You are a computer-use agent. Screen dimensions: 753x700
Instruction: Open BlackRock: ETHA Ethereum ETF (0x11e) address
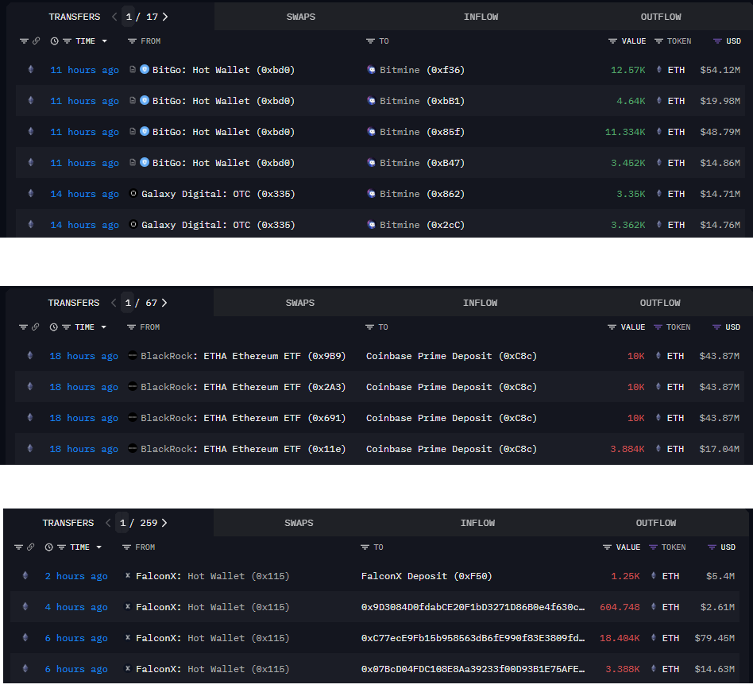tap(243, 449)
